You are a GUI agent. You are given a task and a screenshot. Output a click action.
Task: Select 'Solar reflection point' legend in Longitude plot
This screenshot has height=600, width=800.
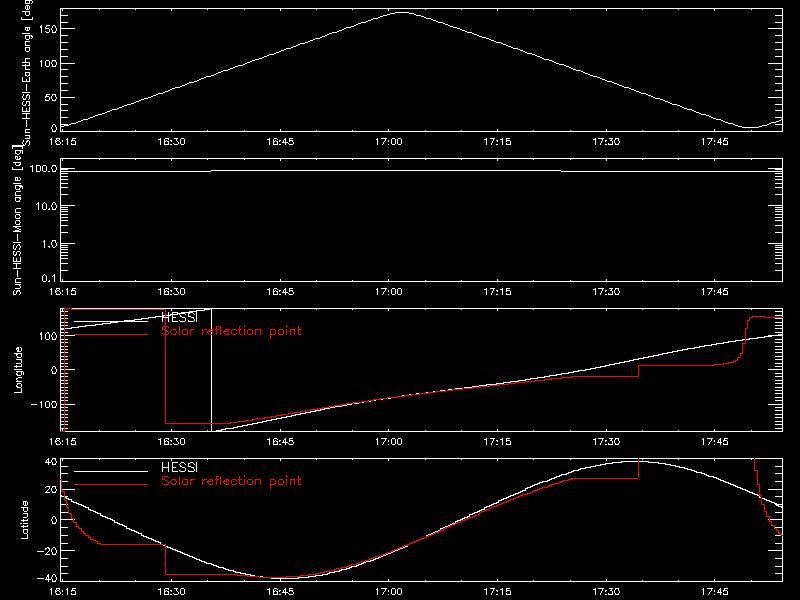(231, 331)
